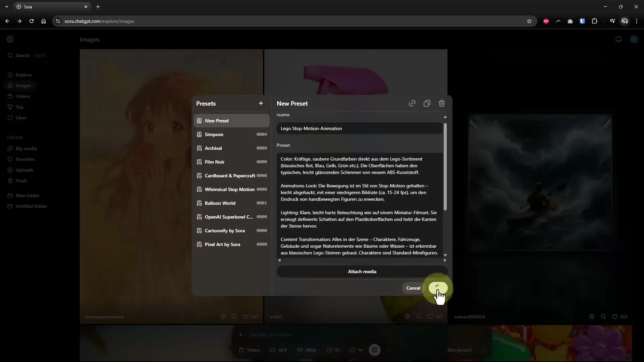Select the Balloon World preset
Screen dimensions: 644x362
point(231,203)
